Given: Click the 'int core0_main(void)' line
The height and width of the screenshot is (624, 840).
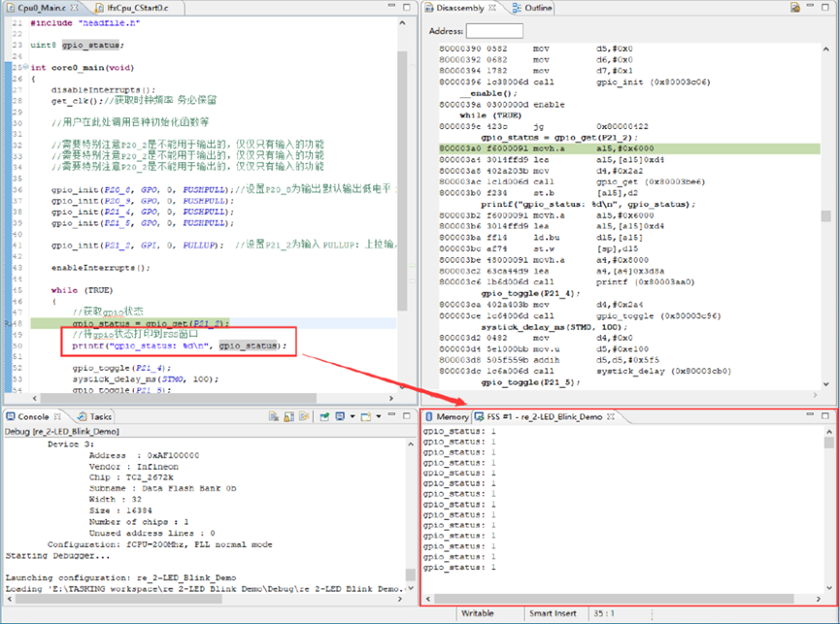Looking at the screenshot, I should point(82,67).
